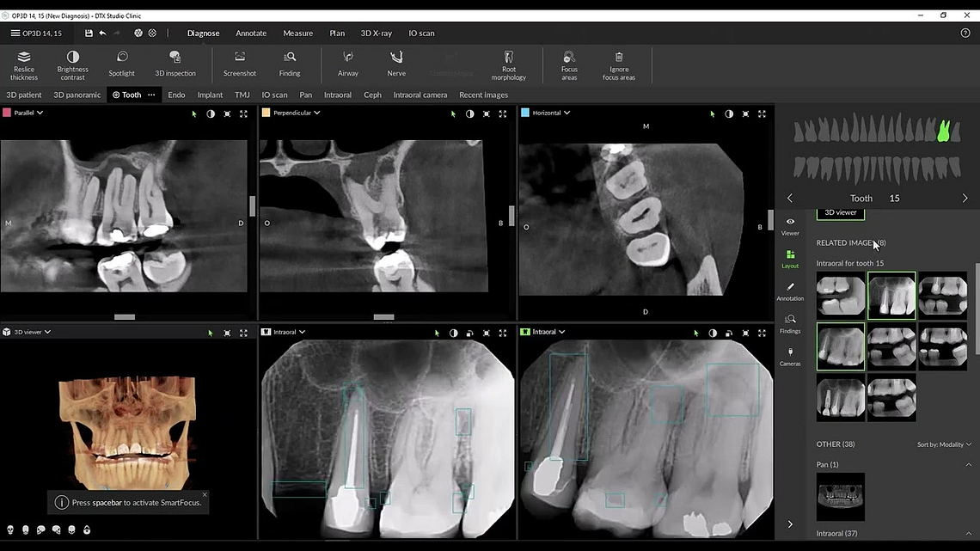Select the Reslice thickness tool
Viewport: 980px width, 551px height.
pyautogui.click(x=23, y=63)
